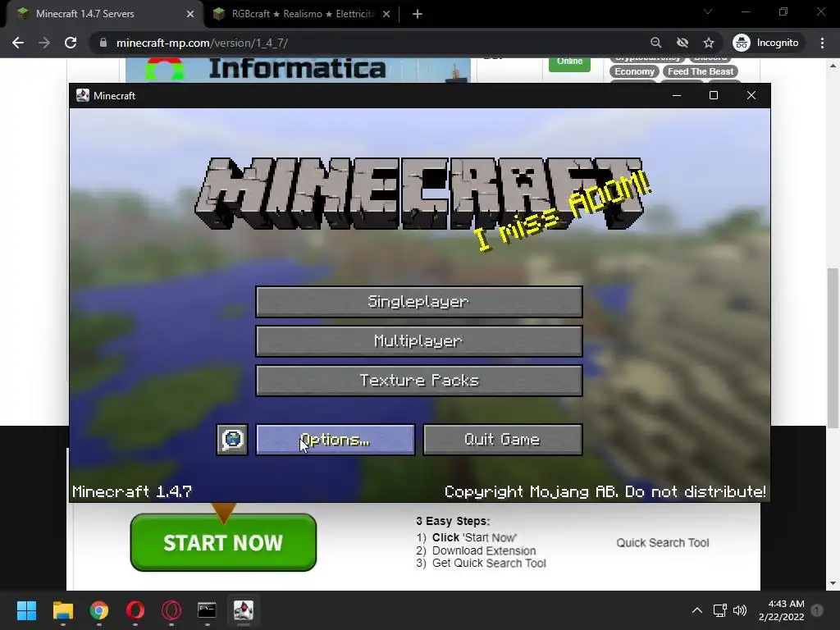The width and height of the screenshot is (840, 630).
Task: Click the Quick Search Tool ad text
Action: click(x=663, y=543)
